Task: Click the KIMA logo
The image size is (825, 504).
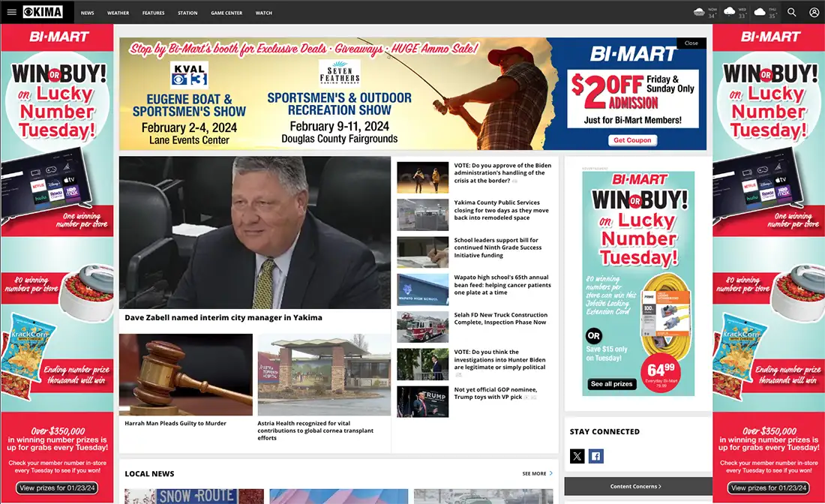Action: click(43, 12)
